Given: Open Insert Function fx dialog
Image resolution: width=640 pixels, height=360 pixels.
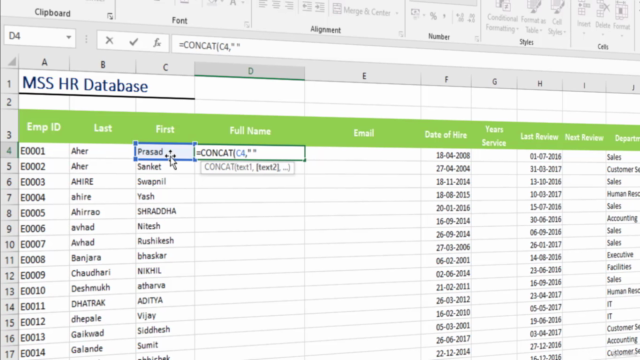Looking at the screenshot, I should coord(157,42).
